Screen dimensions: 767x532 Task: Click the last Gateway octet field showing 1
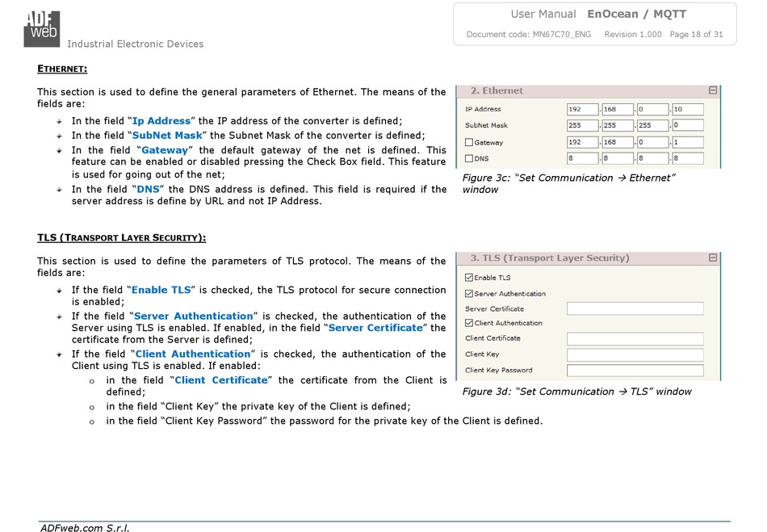688,142
